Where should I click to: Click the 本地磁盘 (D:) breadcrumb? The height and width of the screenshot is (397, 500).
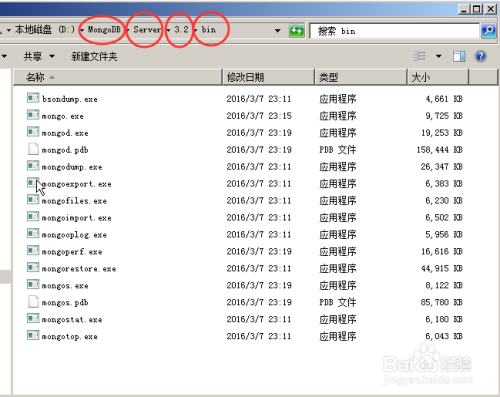(x=45, y=30)
